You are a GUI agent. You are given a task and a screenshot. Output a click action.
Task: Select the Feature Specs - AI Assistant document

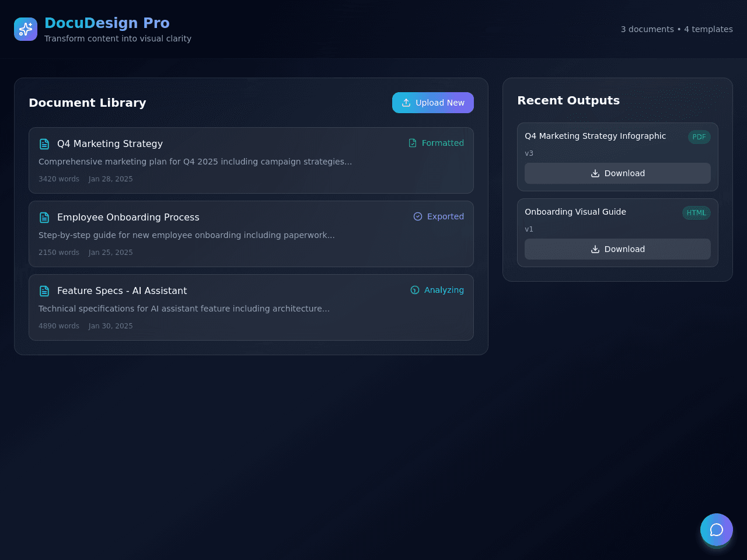[x=251, y=307]
